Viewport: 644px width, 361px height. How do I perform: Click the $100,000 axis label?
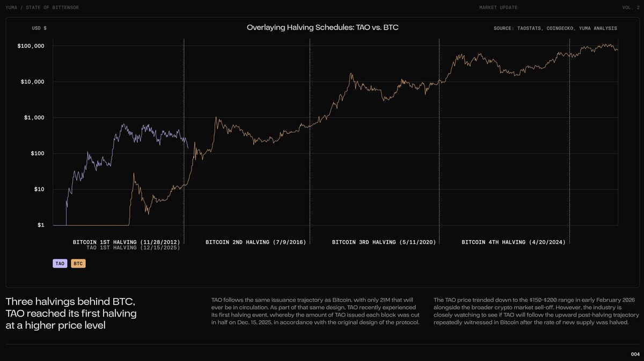(x=30, y=46)
